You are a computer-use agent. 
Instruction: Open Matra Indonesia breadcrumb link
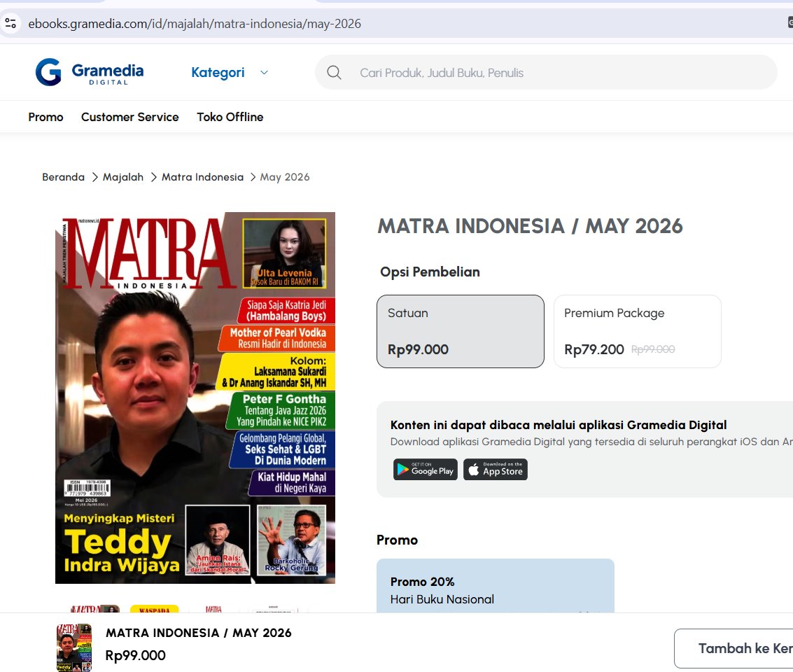[202, 177]
